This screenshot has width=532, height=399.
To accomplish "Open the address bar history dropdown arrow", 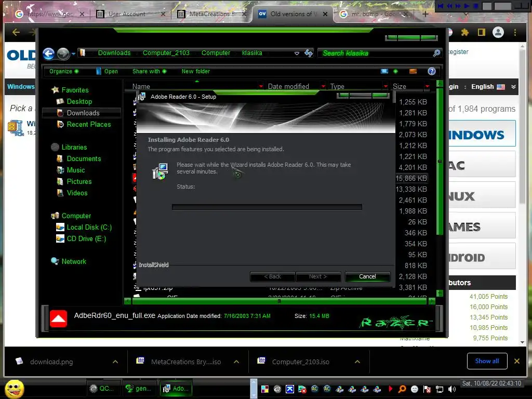I will [297, 54].
